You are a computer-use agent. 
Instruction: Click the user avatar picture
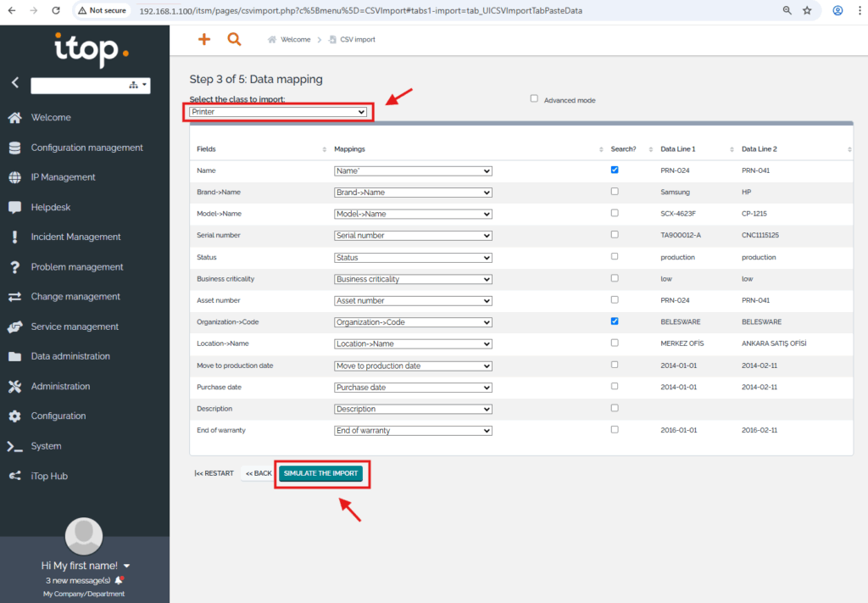84,535
